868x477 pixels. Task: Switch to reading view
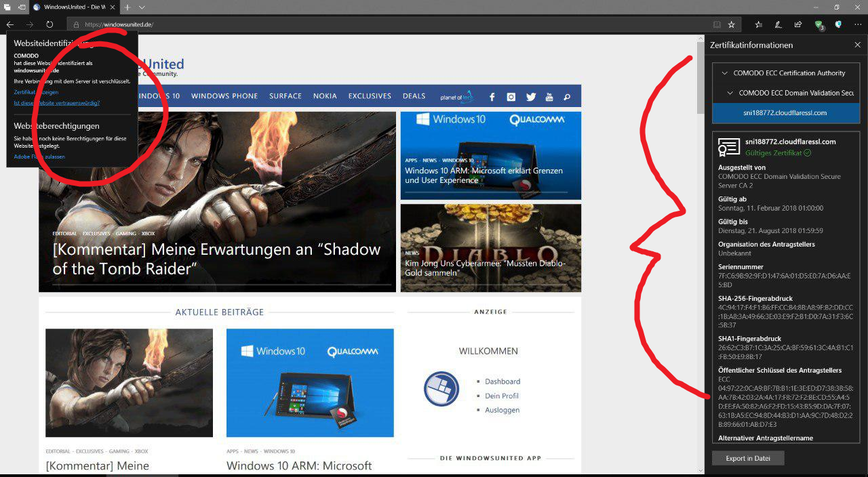(x=717, y=24)
